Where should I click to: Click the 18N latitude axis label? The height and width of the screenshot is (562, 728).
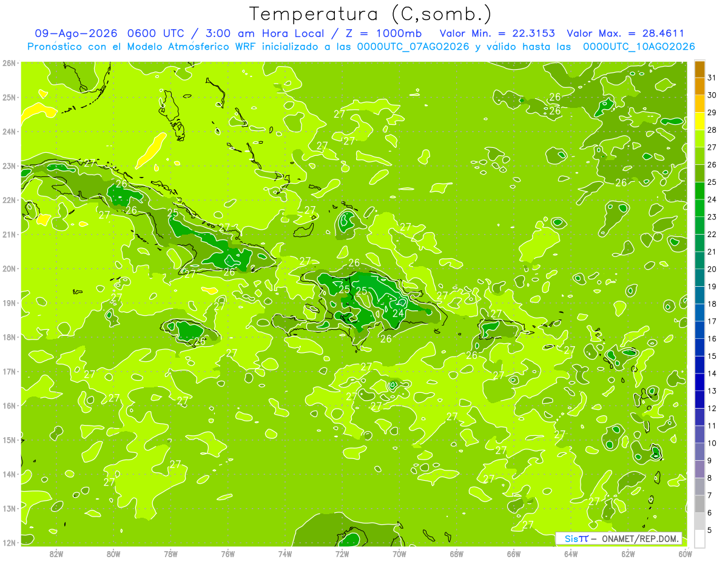tap(9, 337)
